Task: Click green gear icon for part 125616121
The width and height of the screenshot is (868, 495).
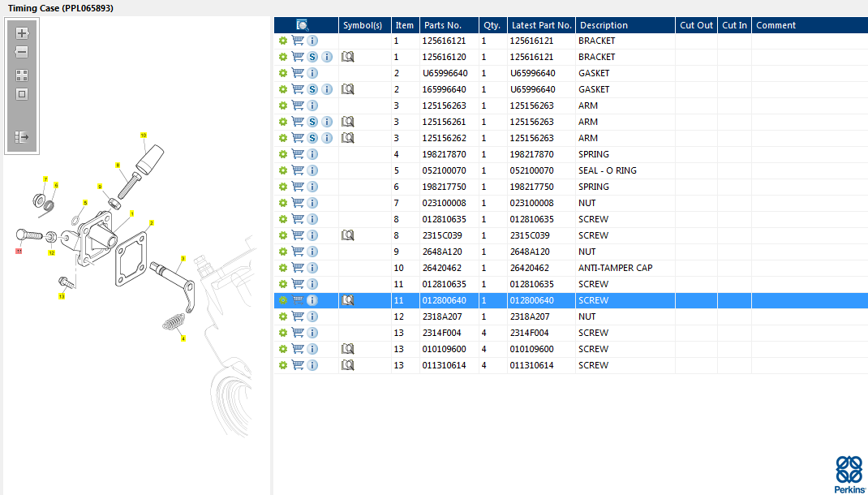Action: 283,41
